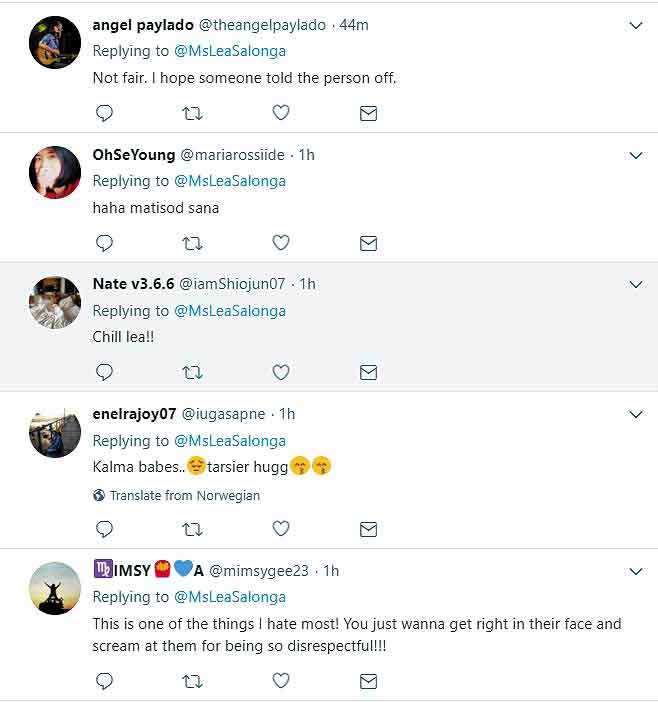Image resolution: width=658 pixels, height=702 pixels.
Task: Retweet mimsygee23's tweet about disrespect
Action: tap(193, 681)
